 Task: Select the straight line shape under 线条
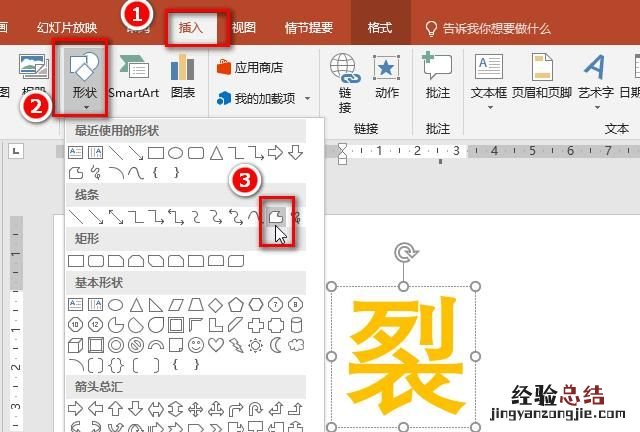(76, 217)
